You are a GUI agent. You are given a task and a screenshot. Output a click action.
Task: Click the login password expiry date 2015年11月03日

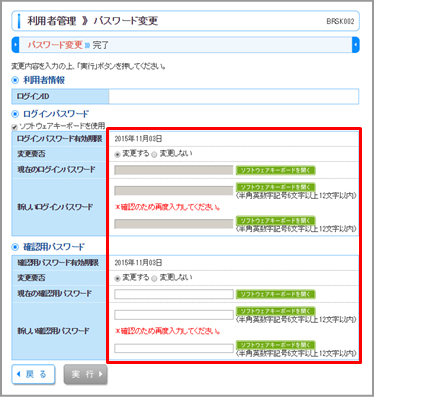(x=138, y=139)
